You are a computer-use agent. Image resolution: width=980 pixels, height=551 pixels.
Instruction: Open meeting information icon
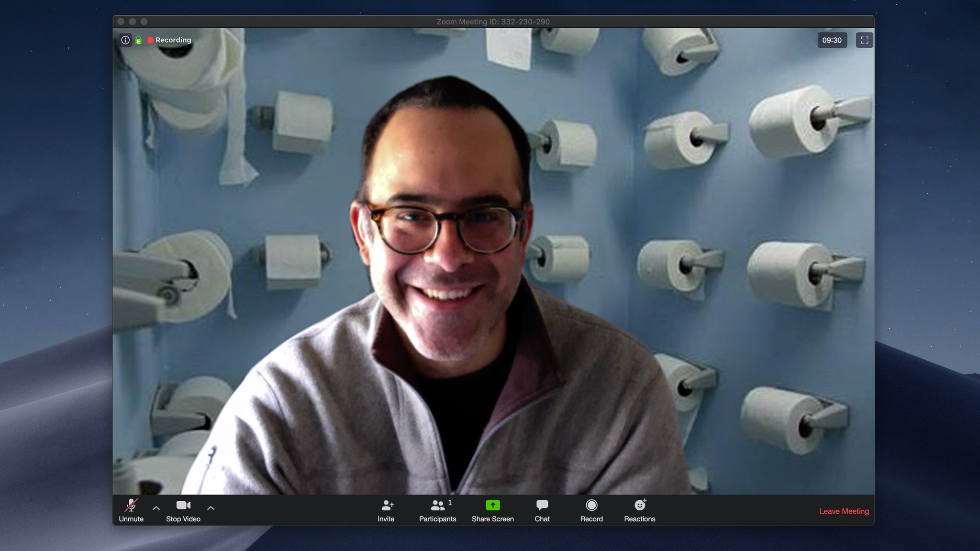pos(125,40)
